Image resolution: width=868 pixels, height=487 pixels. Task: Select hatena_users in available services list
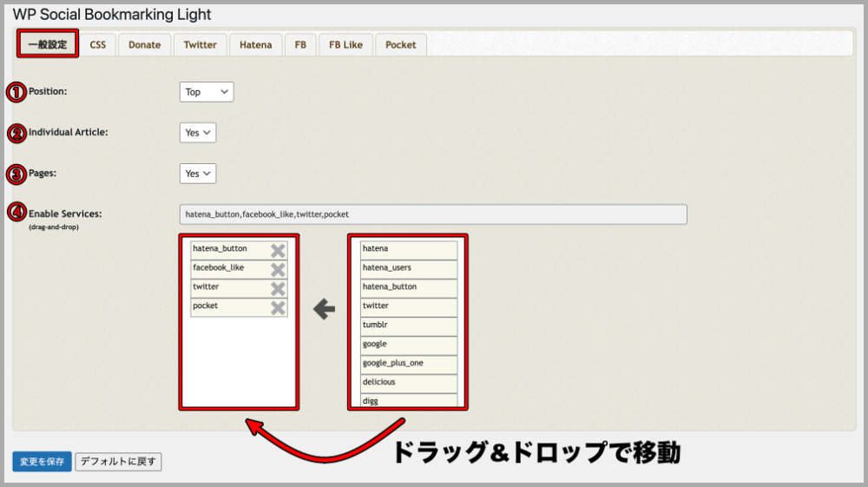(x=409, y=269)
